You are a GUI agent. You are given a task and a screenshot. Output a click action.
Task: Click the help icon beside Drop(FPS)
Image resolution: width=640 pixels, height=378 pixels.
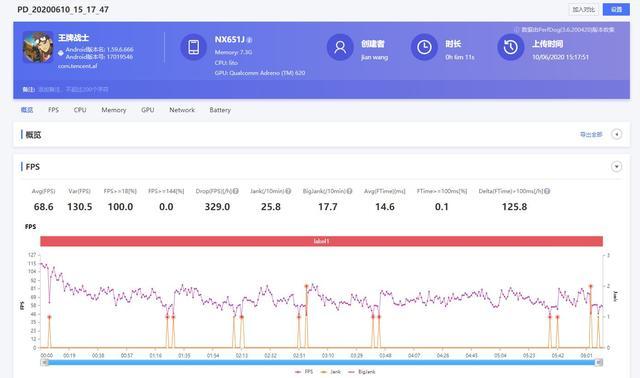click(x=236, y=191)
